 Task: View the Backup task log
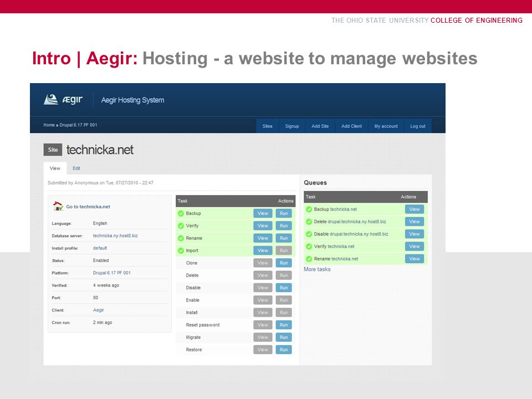[x=263, y=213]
